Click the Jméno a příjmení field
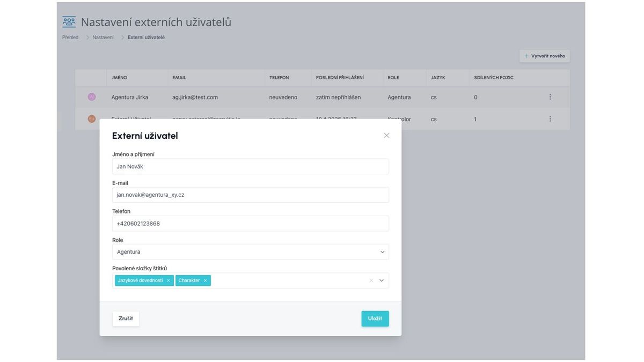Image resolution: width=644 pixels, height=362 pixels. [250, 166]
